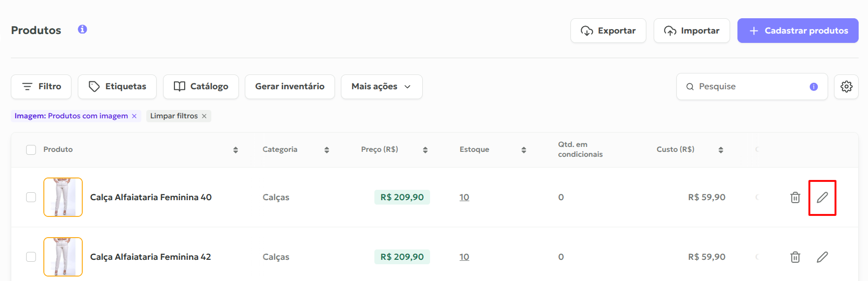Click the info icon beside Produtos title
Screen dimensions: 868x281
point(82,30)
